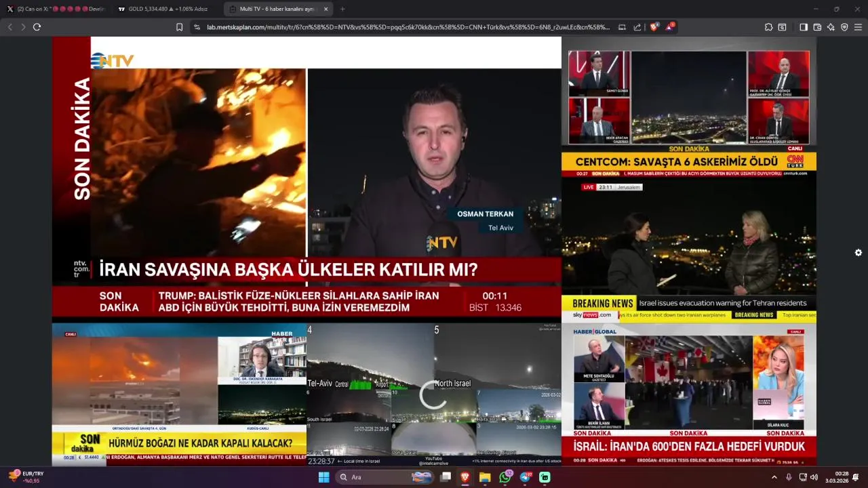Open the EUR/TRY taskbar widget

tap(27, 477)
